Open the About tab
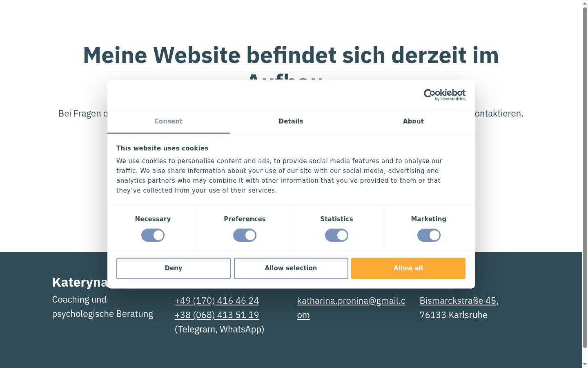Viewport: 588px width, 368px height. [413, 121]
